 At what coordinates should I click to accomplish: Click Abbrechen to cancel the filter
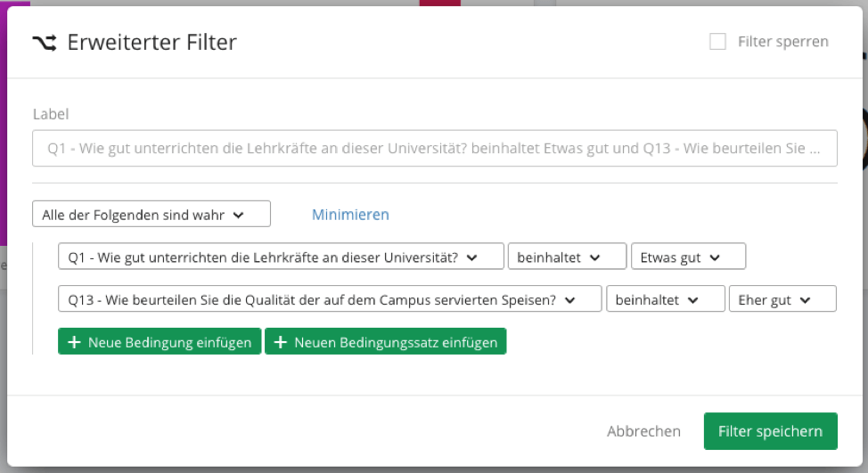643,431
